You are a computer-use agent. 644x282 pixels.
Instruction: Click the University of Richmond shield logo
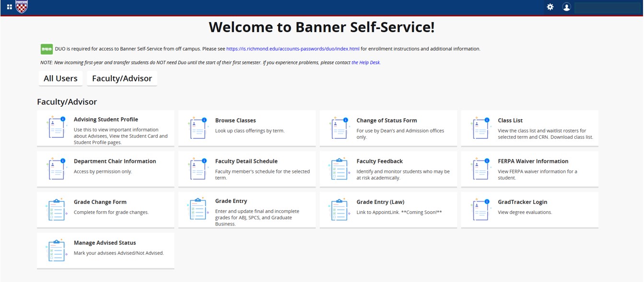(22, 7)
